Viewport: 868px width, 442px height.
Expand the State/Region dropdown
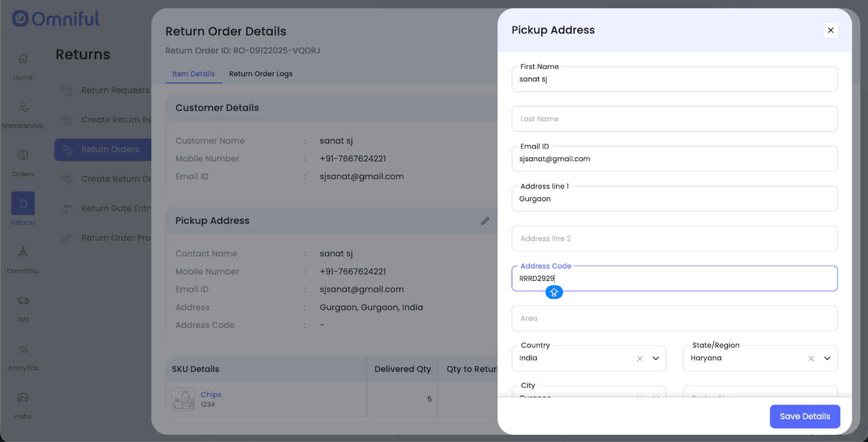coord(827,358)
